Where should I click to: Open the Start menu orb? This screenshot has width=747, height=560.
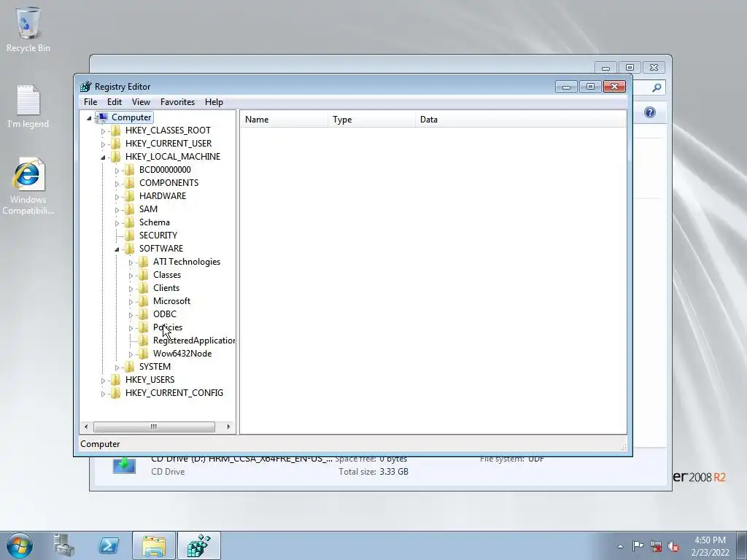pos(20,545)
